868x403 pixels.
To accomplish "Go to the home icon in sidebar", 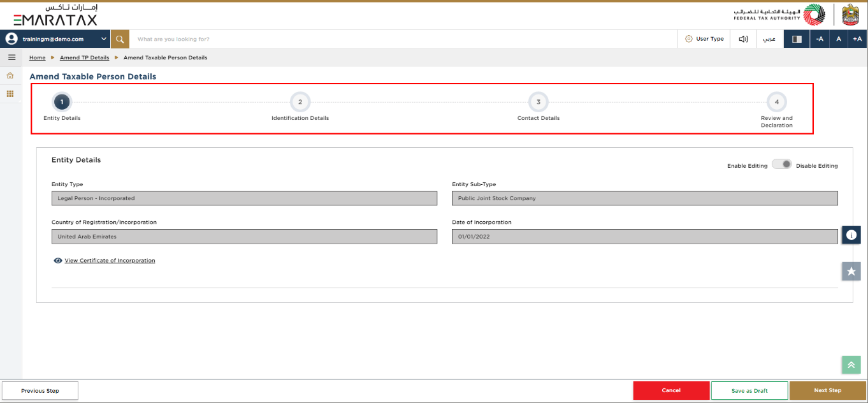I will (x=10, y=75).
